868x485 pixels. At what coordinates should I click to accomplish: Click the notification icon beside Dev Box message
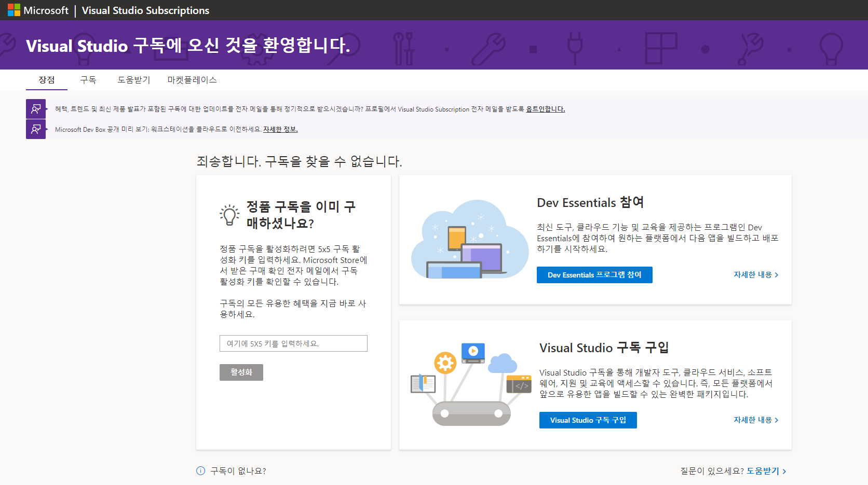click(x=36, y=129)
